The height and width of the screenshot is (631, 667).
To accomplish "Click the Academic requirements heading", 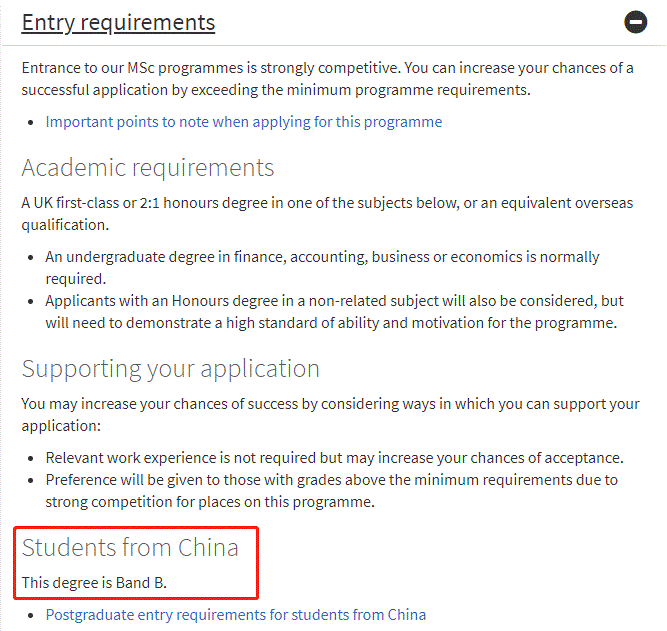I will click(148, 167).
